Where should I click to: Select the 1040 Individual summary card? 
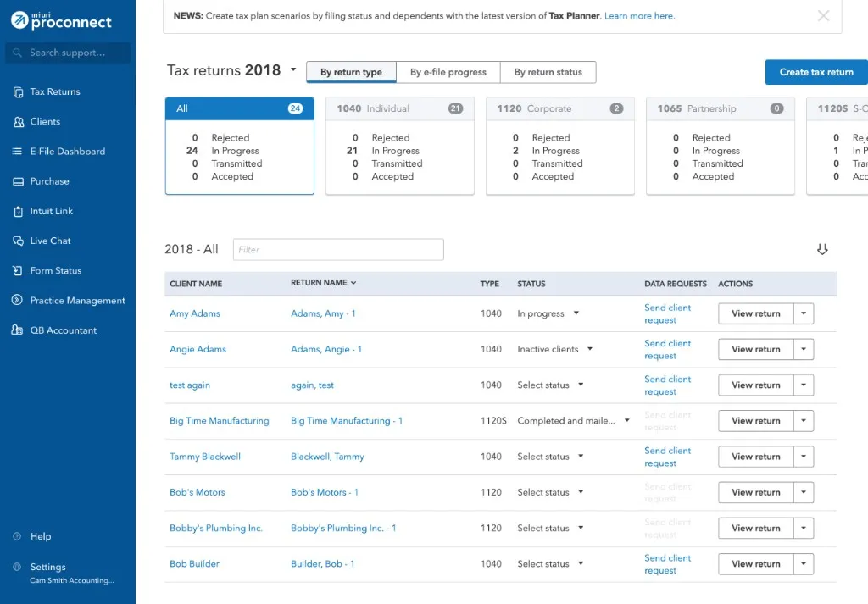[400, 146]
